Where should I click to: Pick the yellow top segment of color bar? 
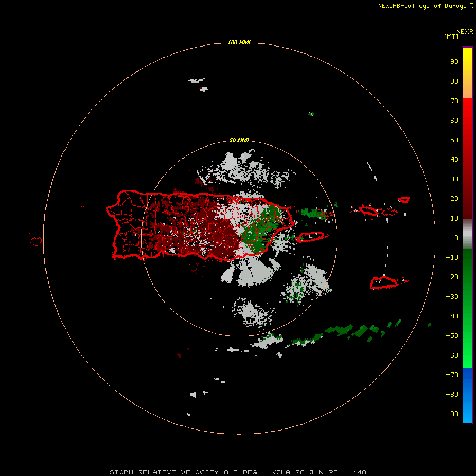(x=467, y=73)
